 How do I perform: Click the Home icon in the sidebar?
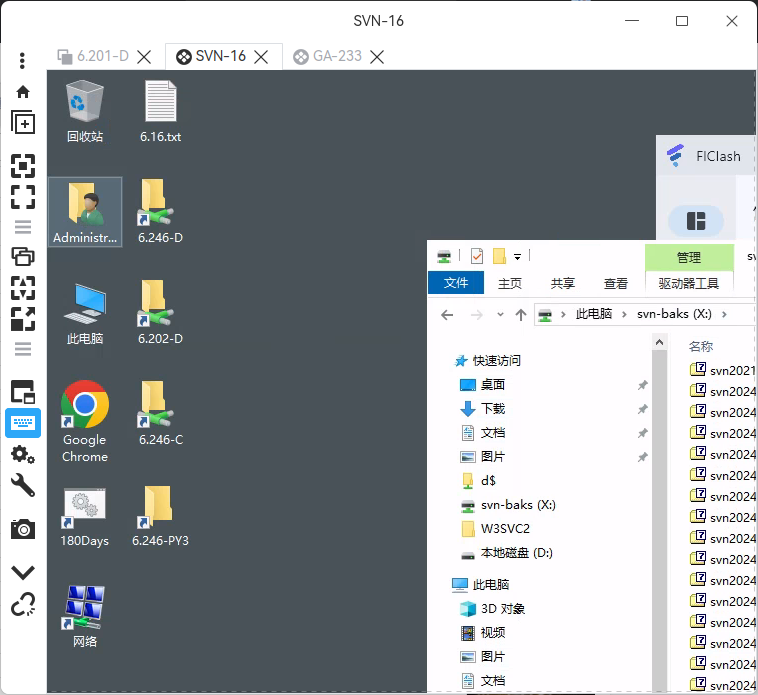(x=23, y=91)
